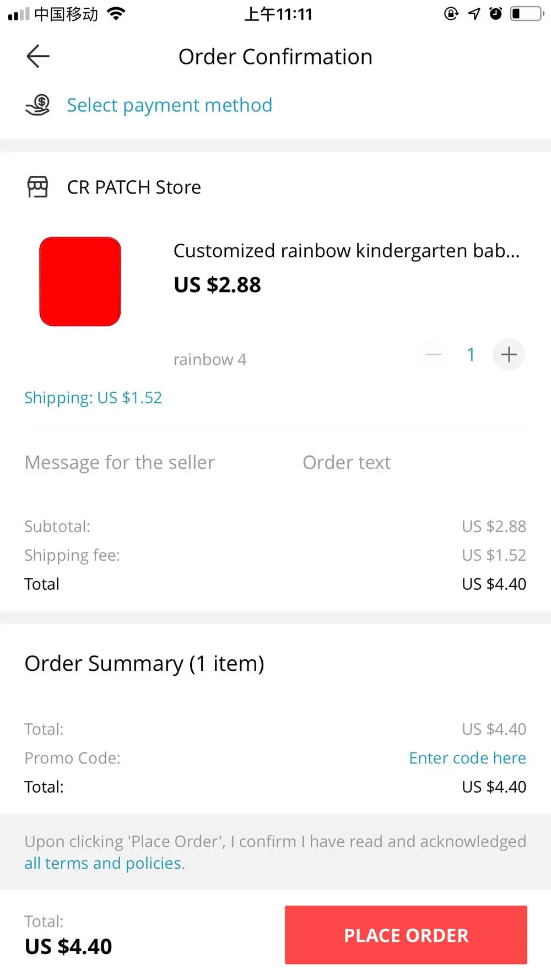Tap the payment hand-coin icon

click(x=38, y=105)
